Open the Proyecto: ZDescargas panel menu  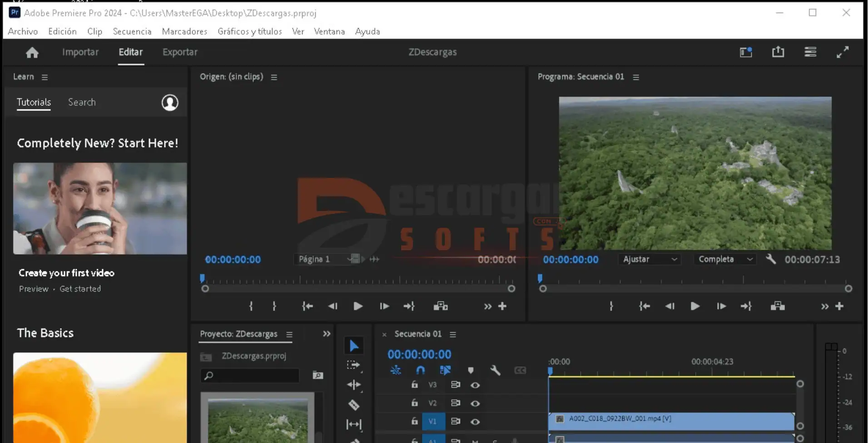point(289,335)
